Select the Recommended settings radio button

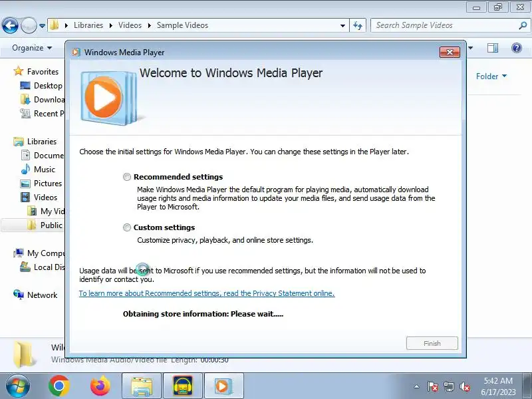[127, 177]
